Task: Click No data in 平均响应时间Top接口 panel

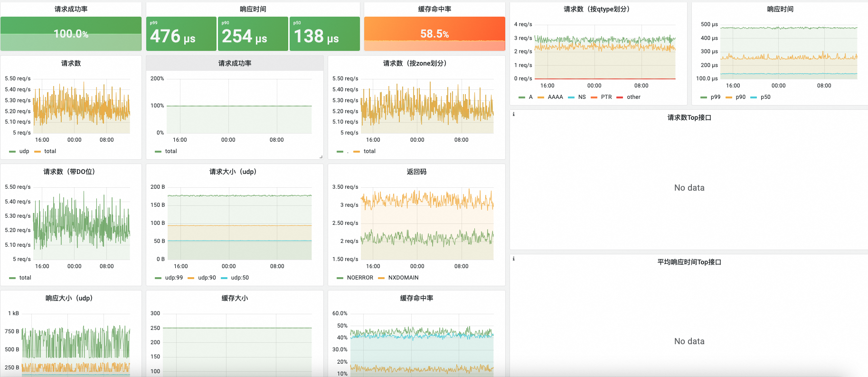Action: 689,341
